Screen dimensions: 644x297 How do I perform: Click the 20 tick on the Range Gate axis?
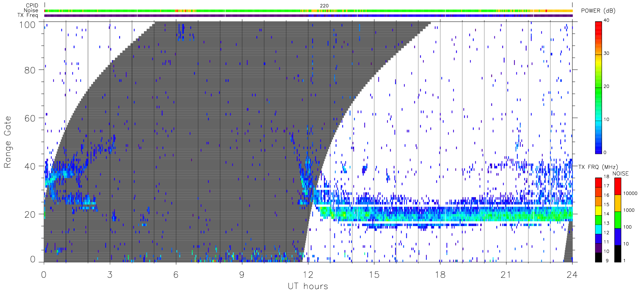click(x=30, y=215)
